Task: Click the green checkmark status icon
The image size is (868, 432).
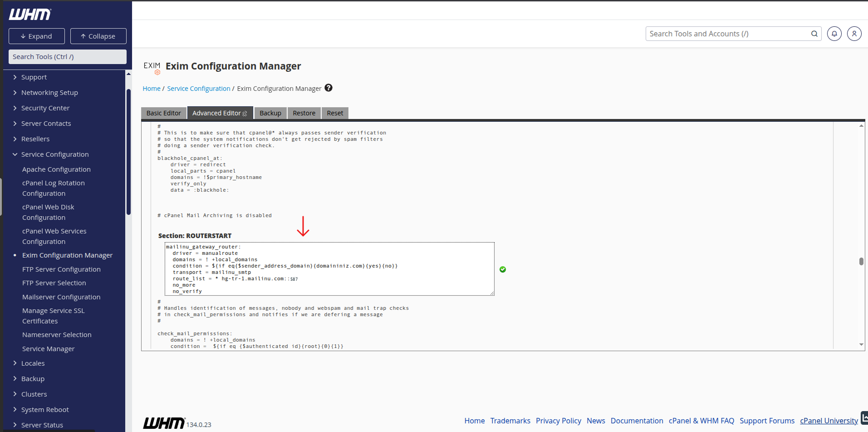Action: (x=503, y=269)
